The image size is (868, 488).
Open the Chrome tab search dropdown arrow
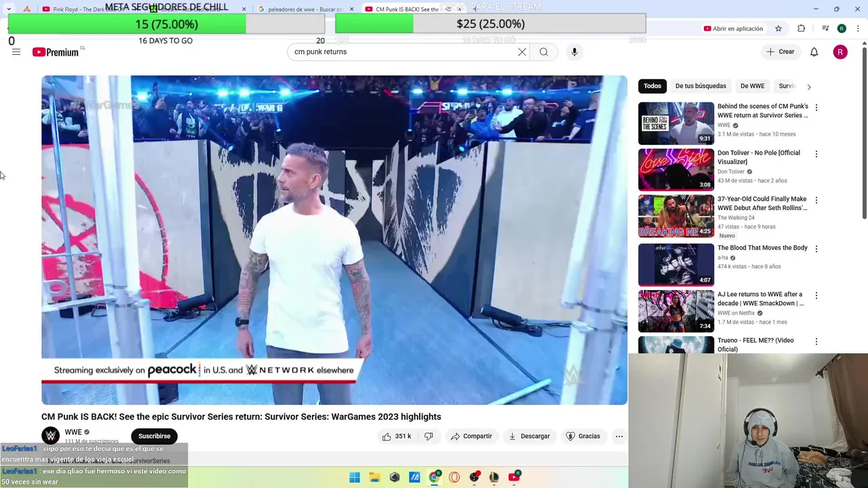9,9
